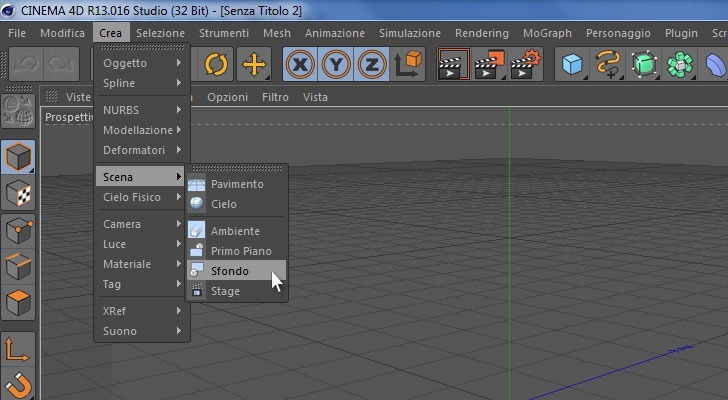
Task: Enable Model mode cube icon
Action: (18, 157)
